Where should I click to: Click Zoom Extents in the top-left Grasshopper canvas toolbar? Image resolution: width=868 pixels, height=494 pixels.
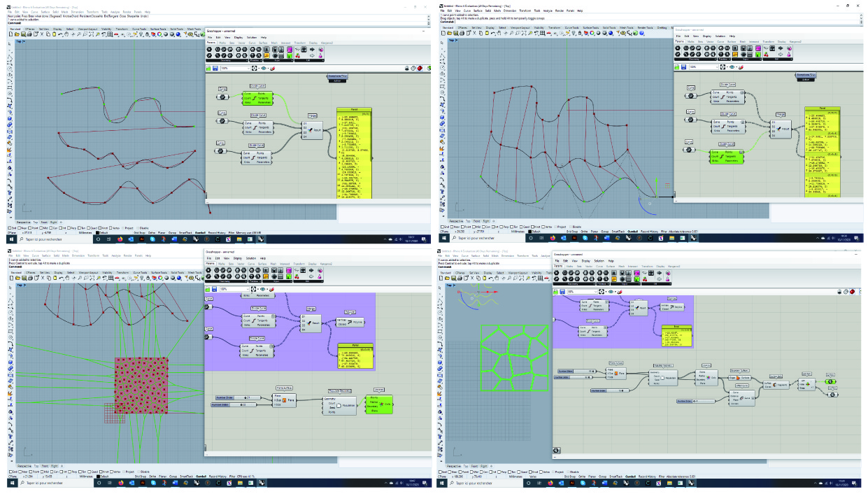coord(255,68)
